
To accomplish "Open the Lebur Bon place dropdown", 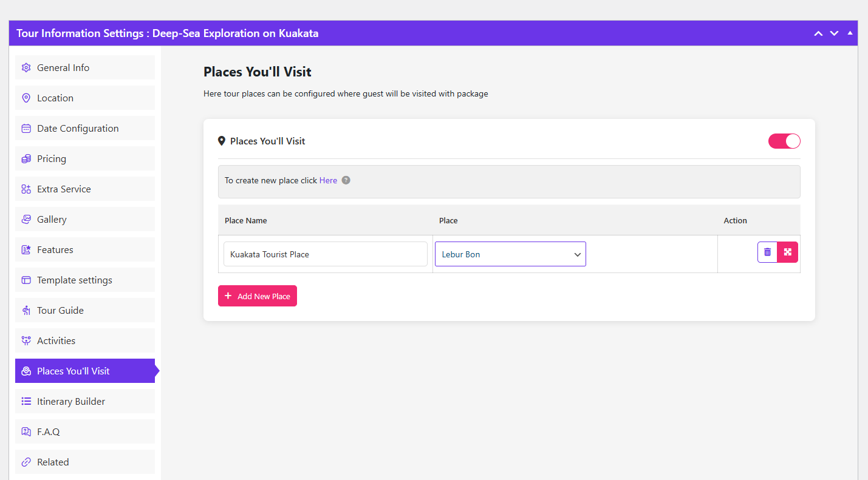I will point(510,254).
